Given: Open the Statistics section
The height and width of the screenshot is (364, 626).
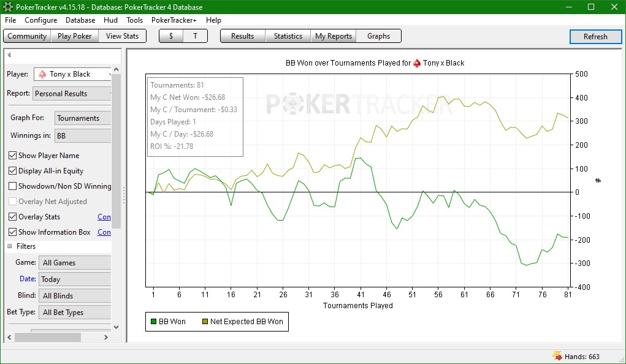Looking at the screenshot, I should pos(288,36).
